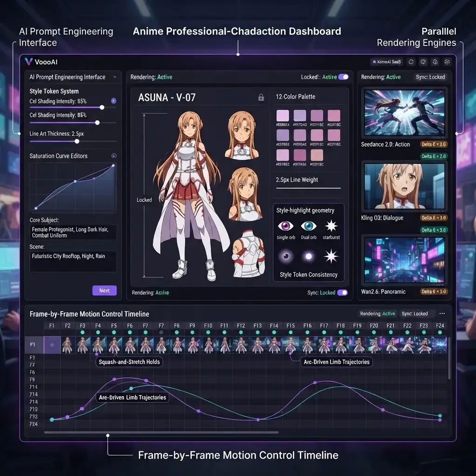Choose the Single orb highlight icon
476x476 pixels.
click(286, 226)
